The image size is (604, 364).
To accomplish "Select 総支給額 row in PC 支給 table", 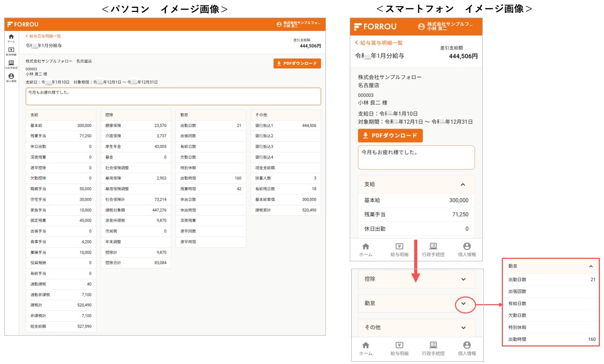I will click(61, 326).
